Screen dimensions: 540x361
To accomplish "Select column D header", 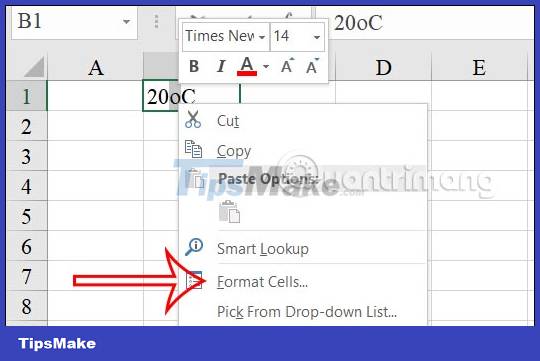I will tap(383, 66).
